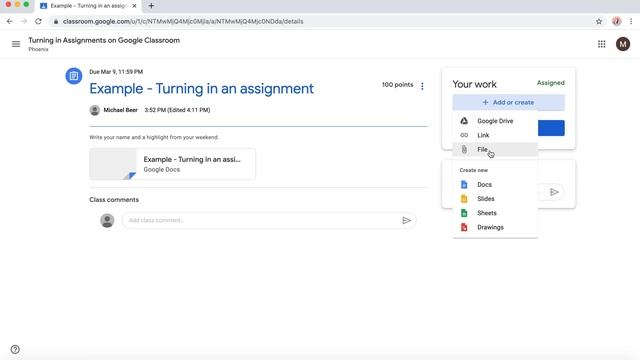Open the help question mark icon
640x360 pixels.
click(x=15, y=349)
